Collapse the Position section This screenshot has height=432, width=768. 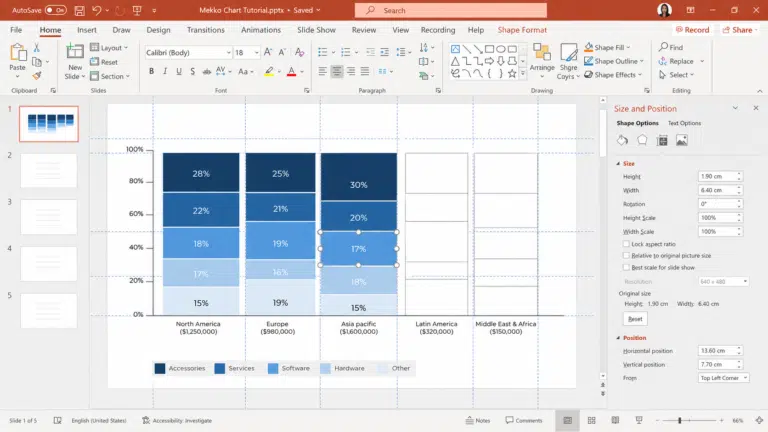[x=618, y=338]
